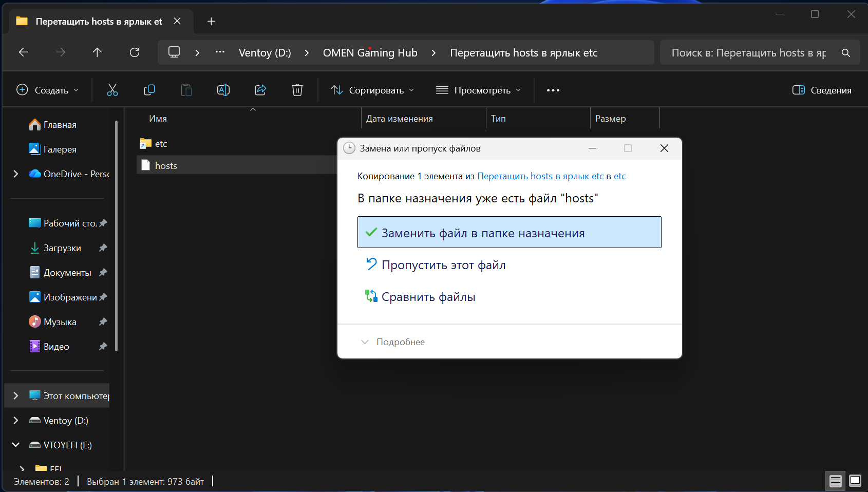Click the Copy icon in toolbar
The height and width of the screenshot is (492, 868).
[149, 90]
